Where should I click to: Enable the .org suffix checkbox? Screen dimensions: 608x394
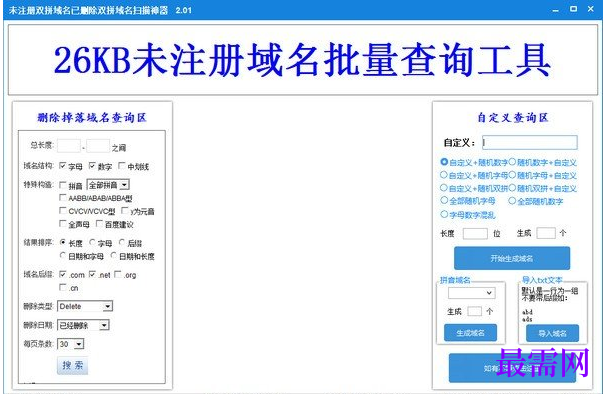[x=118, y=274]
